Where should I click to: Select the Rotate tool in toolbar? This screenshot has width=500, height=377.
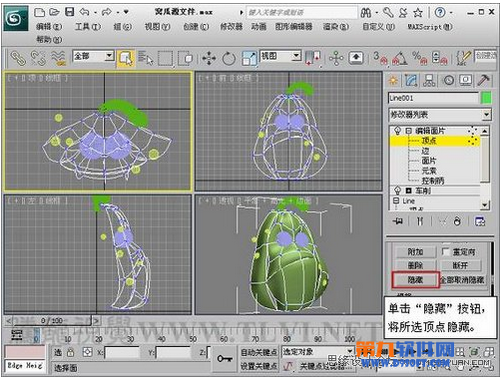pyautogui.click(x=229, y=59)
